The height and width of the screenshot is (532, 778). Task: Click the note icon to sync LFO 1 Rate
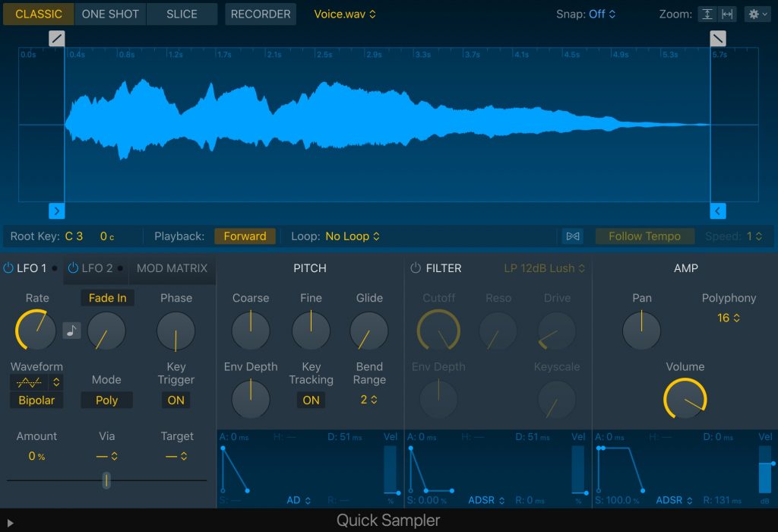pos(71,330)
